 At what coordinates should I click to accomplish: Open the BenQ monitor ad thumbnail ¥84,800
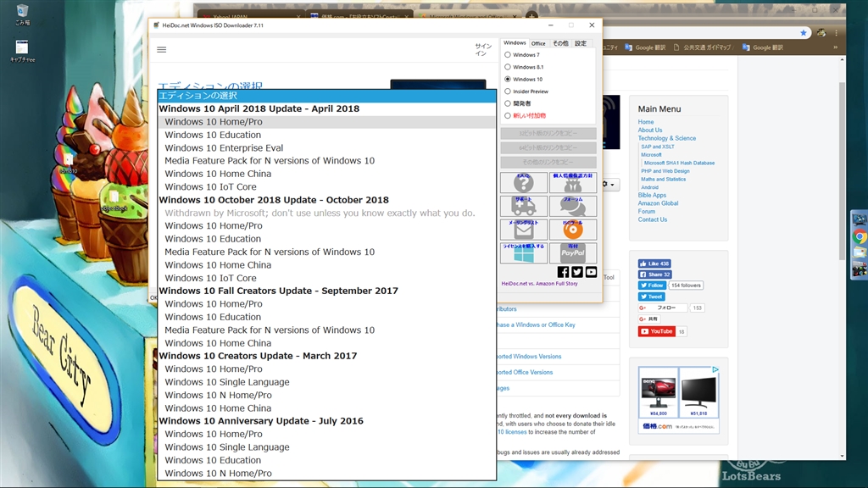tap(658, 392)
